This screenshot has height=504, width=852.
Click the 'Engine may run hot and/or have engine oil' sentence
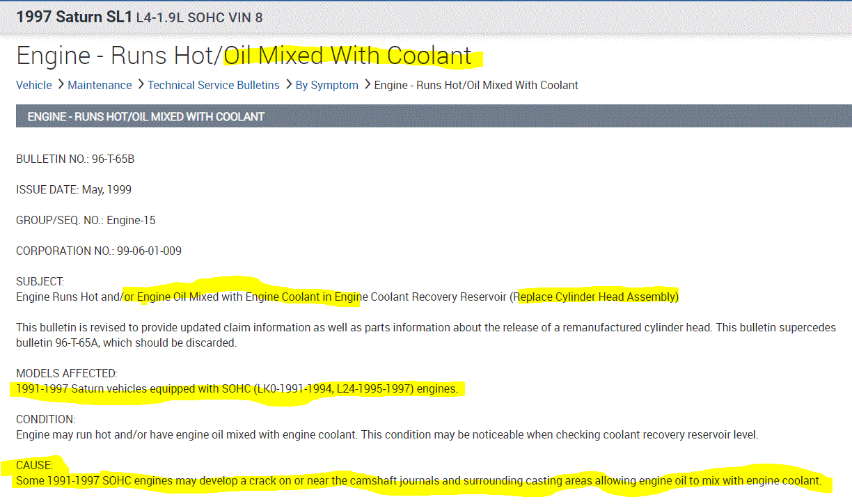387,434
